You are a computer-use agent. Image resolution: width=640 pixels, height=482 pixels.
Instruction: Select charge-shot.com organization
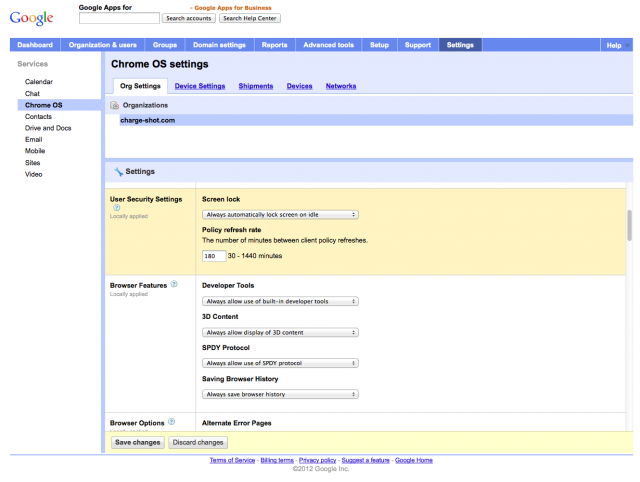click(376, 120)
